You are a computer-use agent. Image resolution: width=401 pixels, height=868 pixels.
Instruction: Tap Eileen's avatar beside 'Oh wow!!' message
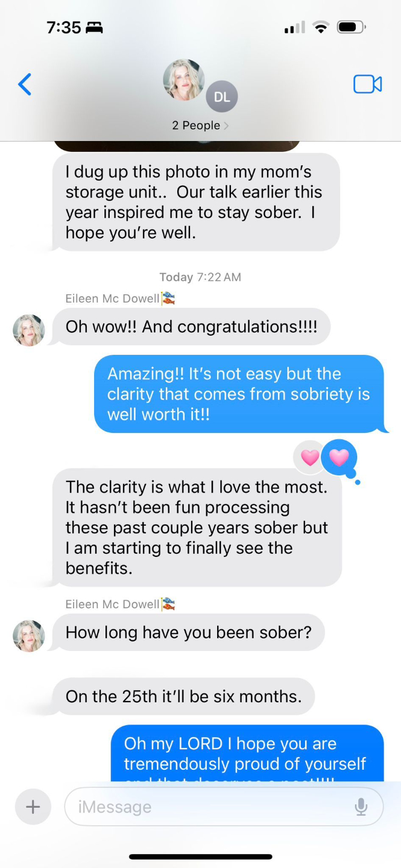point(29,330)
